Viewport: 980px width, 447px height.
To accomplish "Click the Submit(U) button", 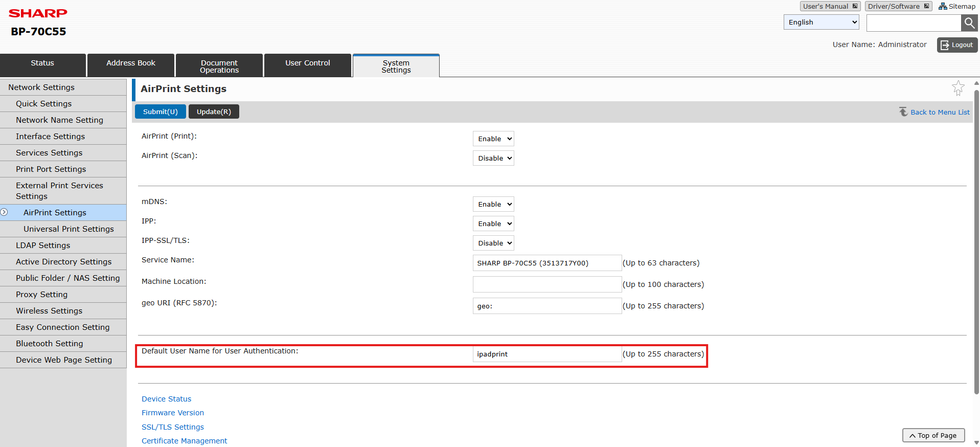I will tap(161, 111).
